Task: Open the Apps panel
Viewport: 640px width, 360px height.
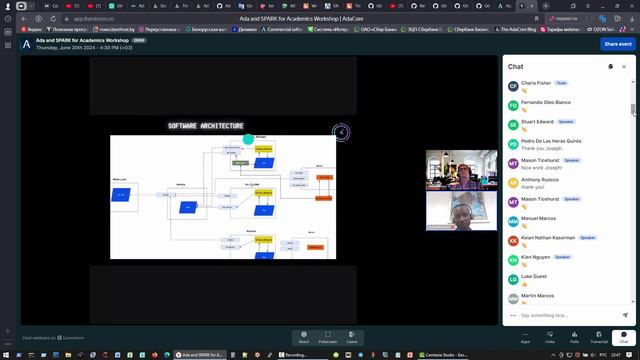Action: pyautogui.click(x=525, y=338)
